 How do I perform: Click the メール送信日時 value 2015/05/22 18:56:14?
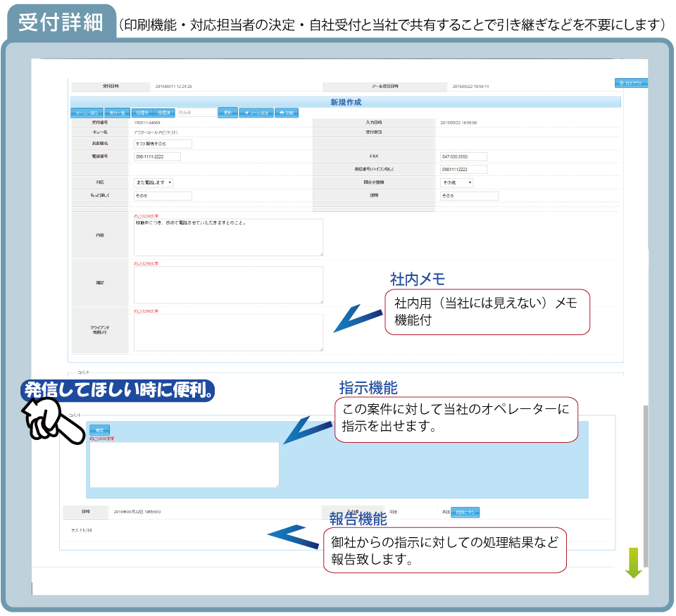tap(470, 87)
